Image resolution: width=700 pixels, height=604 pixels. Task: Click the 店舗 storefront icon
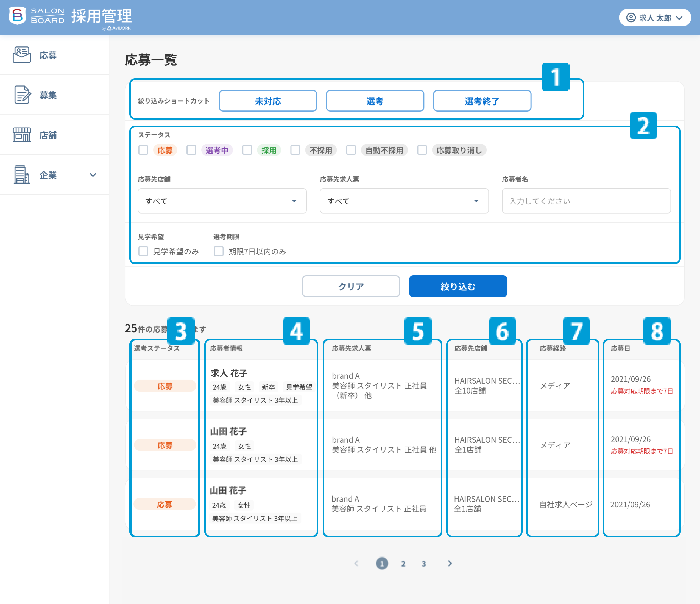(22, 135)
